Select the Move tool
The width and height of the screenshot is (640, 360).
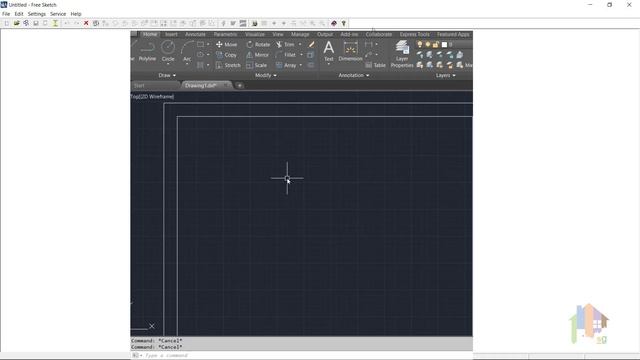[x=226, y=44]
